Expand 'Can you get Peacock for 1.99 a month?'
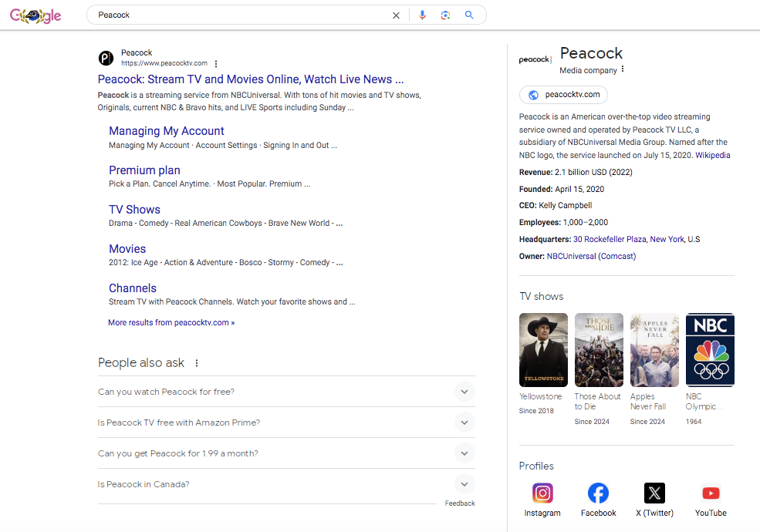Viewport: 760px width, 532px height. point(286,453)
